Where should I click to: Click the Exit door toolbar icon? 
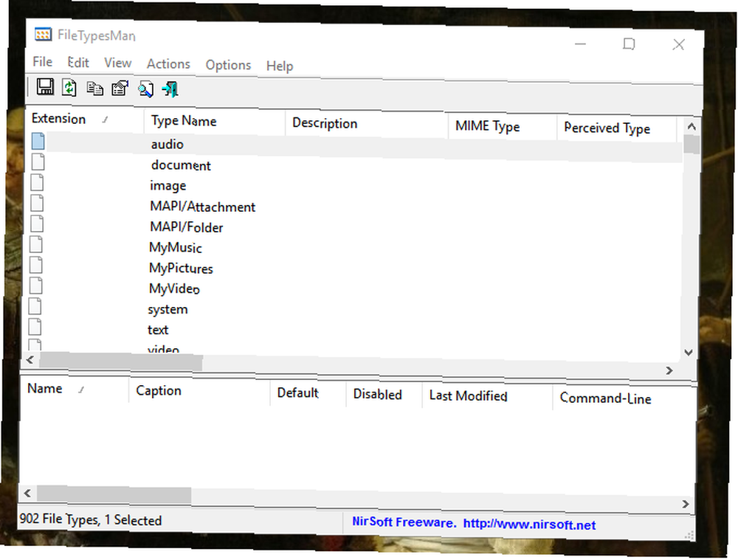coord(170,89)
